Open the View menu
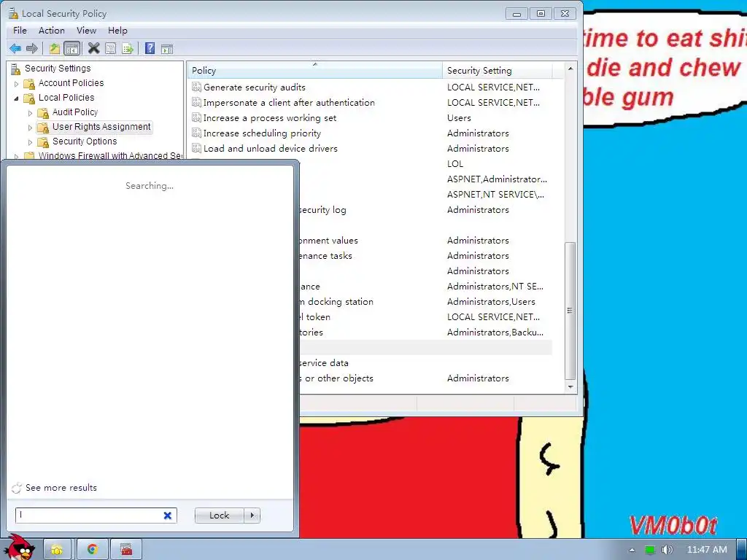Viewport: 747px width, 560px height. [86, 31]
